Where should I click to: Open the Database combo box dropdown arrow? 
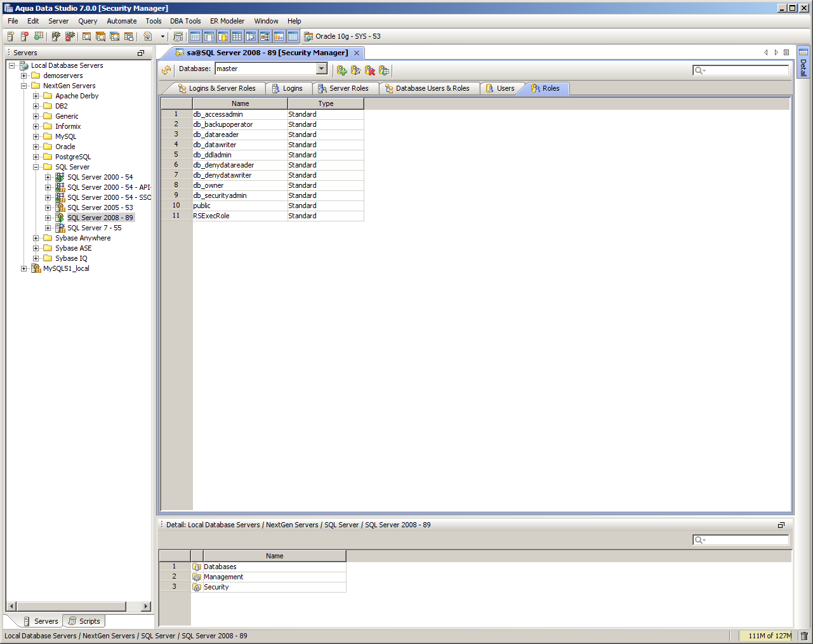(x=322, y=69)
